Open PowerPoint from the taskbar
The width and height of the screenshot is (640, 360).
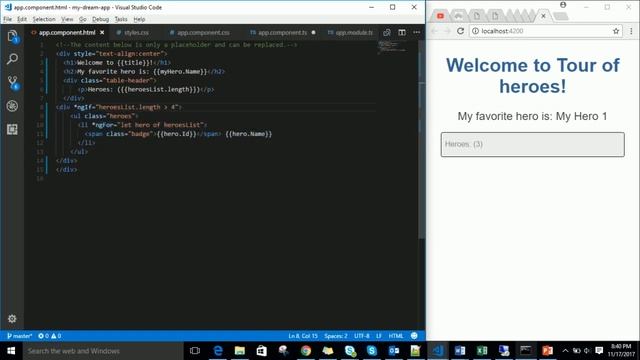(x=548, y=351)
